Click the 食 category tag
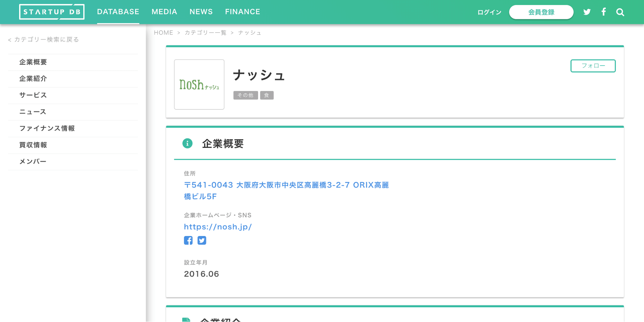 [267, 95]
